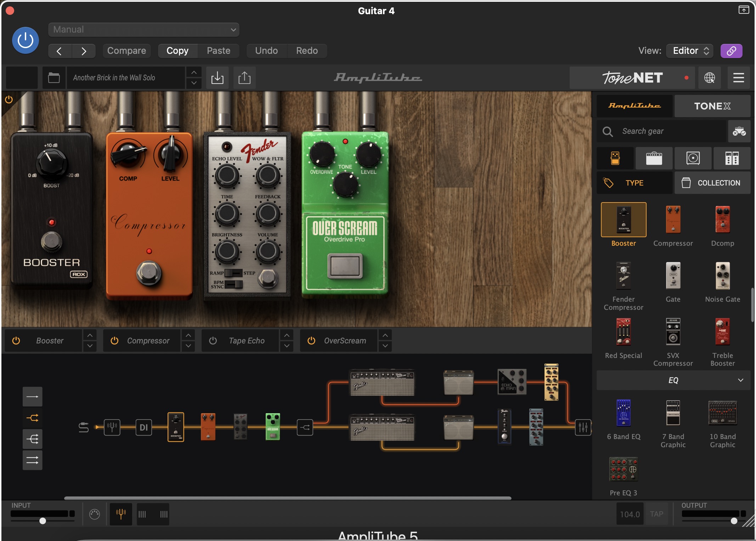
Task: Click the tuner block in signal chain
Action: click(x=112, y=427)
